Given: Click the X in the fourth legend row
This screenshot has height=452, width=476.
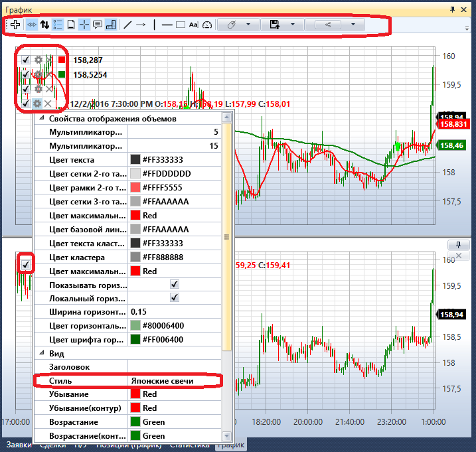Looking at the screenshot, I should (x=48, y=104).
